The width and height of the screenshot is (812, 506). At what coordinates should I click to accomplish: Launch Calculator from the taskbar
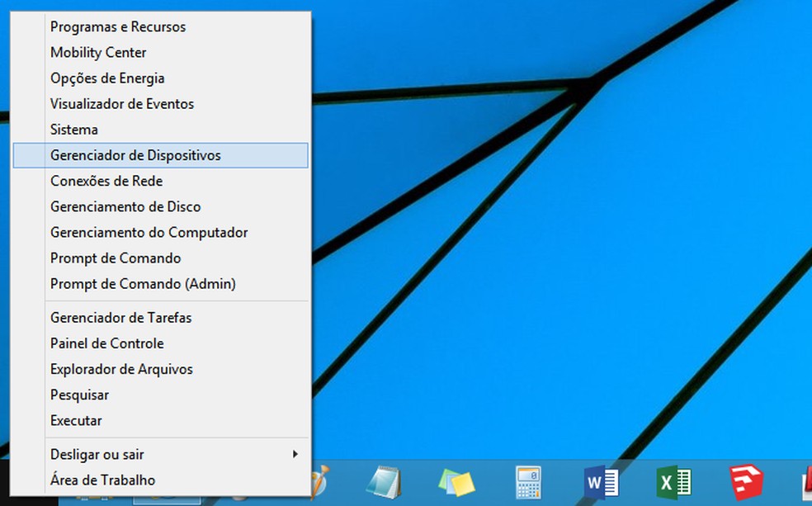click(x=528, y=482)
